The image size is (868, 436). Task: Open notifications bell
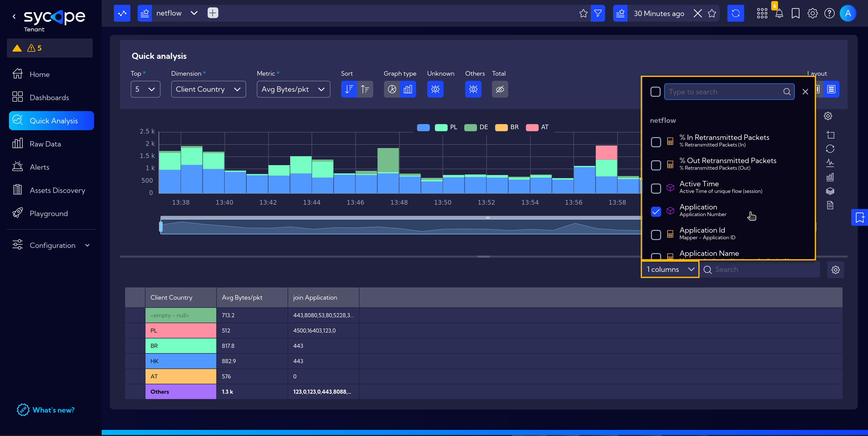click(779, 14)
